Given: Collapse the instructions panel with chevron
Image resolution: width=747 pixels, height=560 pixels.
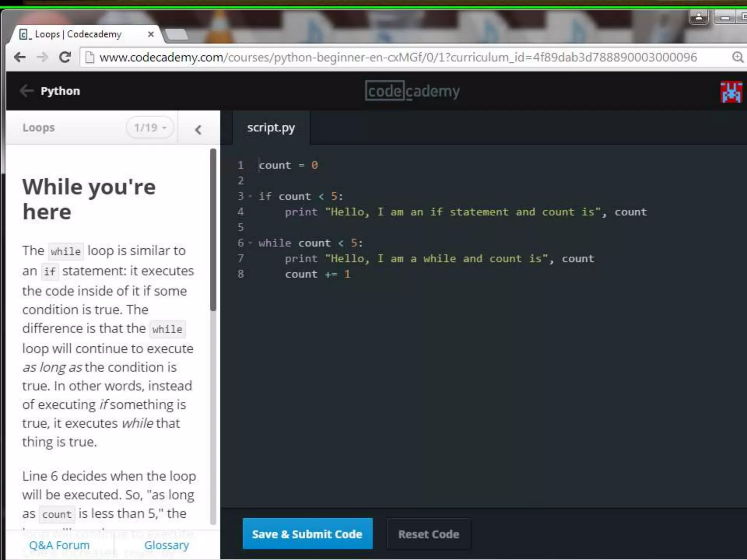Looking at the screenshot, I should click(198, 129).
